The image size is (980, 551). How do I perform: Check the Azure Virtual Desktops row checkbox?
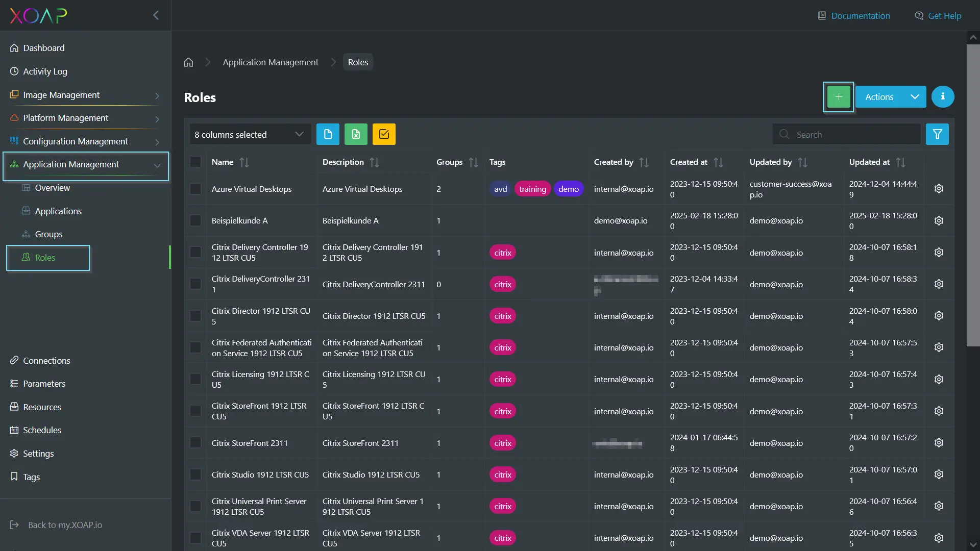195,189
